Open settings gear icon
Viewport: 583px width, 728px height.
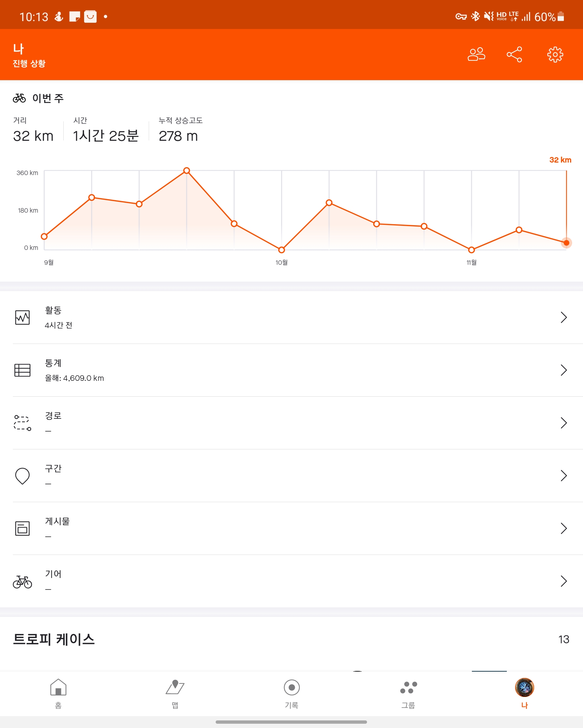point(555,54)
